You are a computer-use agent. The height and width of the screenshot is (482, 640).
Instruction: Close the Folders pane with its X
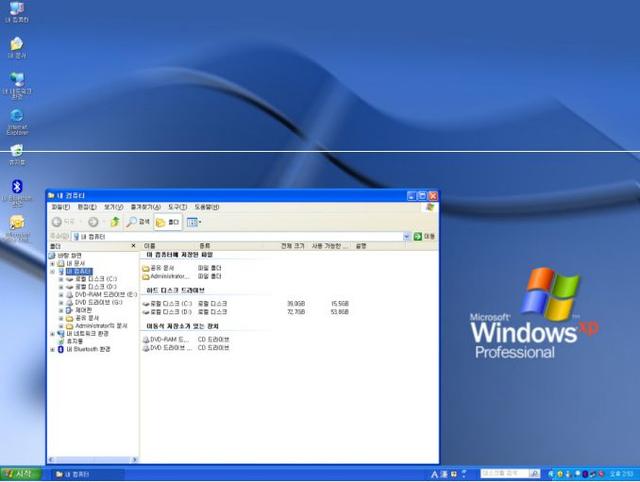[133, 246]
